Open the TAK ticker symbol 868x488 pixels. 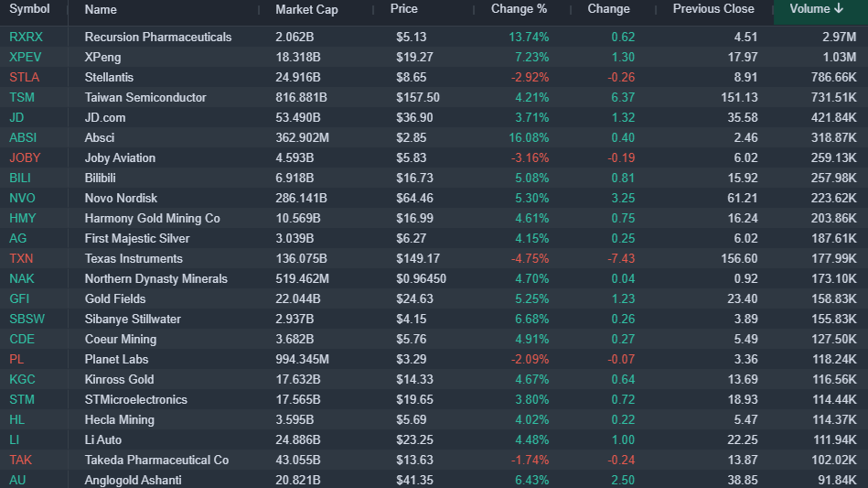click(x=20, y=461)
